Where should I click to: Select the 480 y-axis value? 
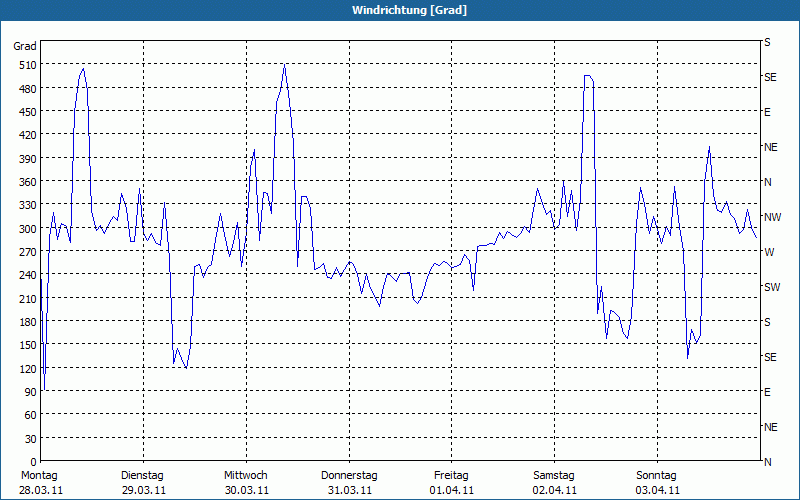pyautogui.click(x=28, y=89)
